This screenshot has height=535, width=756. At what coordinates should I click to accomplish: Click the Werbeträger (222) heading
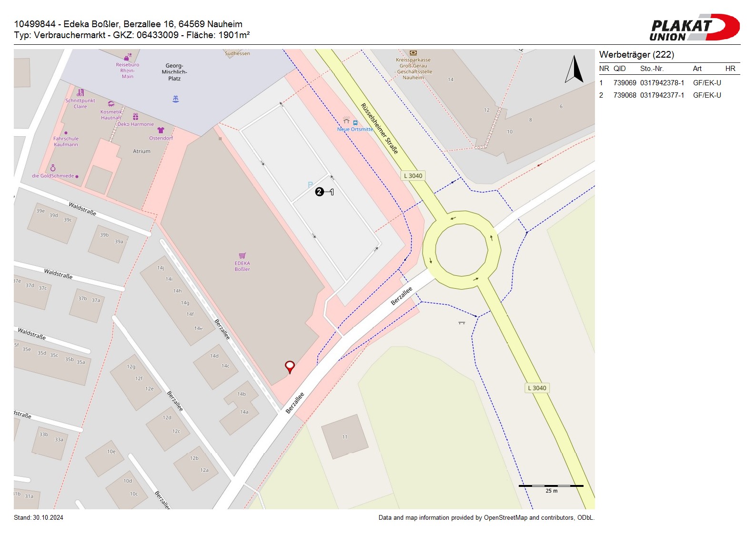[x=636, y=54]
